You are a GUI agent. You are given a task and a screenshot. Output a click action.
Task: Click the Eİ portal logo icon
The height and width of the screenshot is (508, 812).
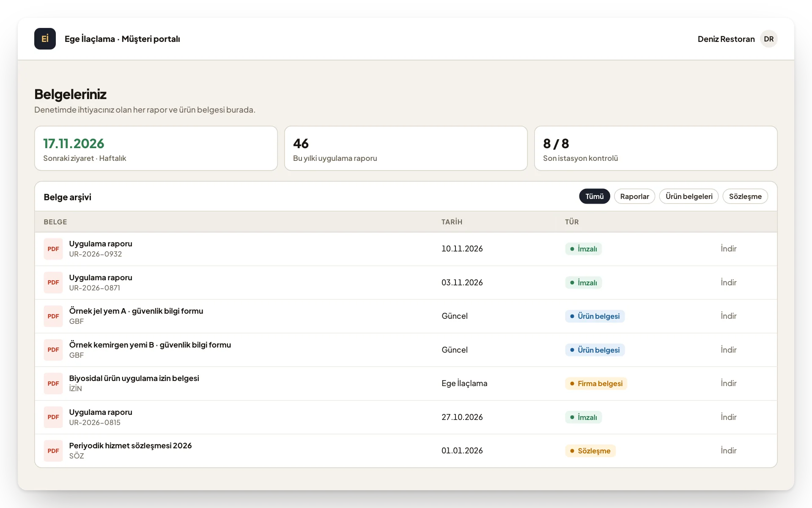coord(45,39)
